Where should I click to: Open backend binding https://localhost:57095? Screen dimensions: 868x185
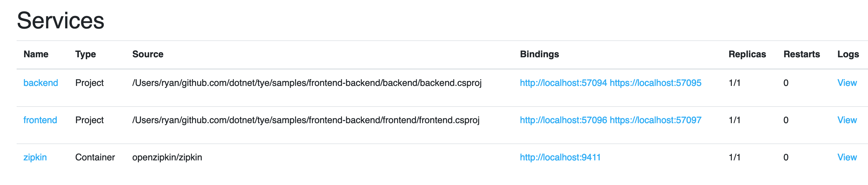point(655,83)
